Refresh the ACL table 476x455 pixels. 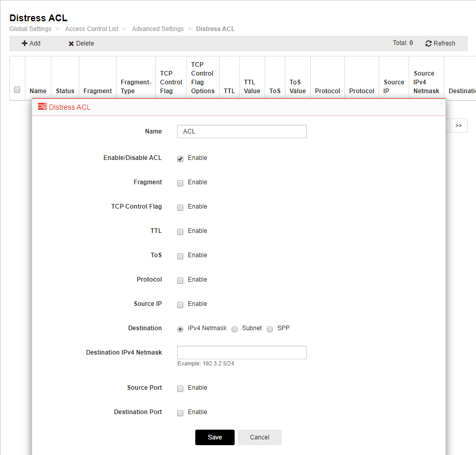click(440, 43)
